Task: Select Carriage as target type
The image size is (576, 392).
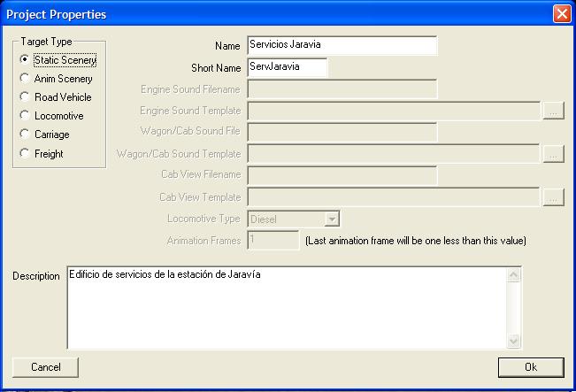Action: [x=25, y=135]
